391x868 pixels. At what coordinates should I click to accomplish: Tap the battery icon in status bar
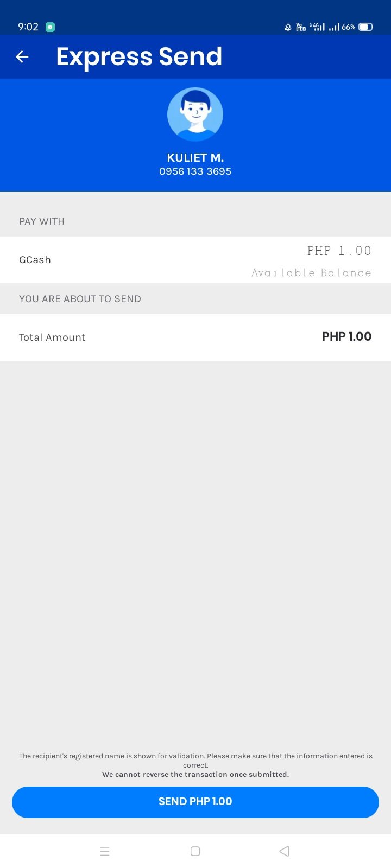coord(365,27)
